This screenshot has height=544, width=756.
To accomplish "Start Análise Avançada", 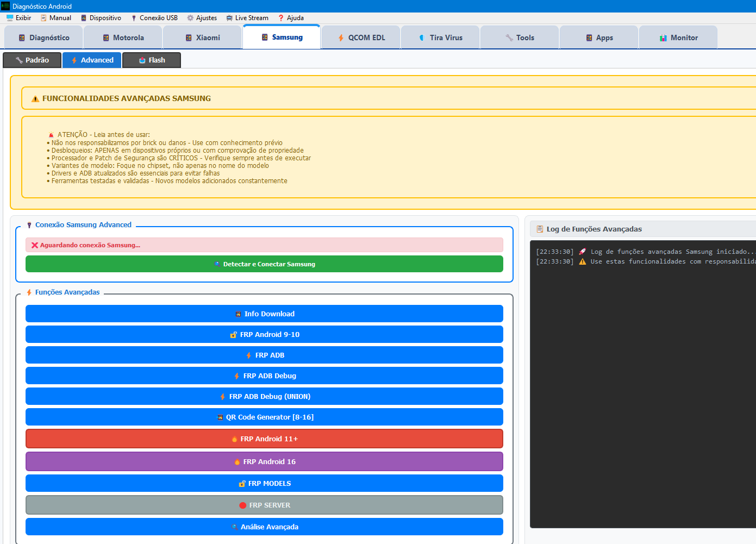I will click(264, 527).
